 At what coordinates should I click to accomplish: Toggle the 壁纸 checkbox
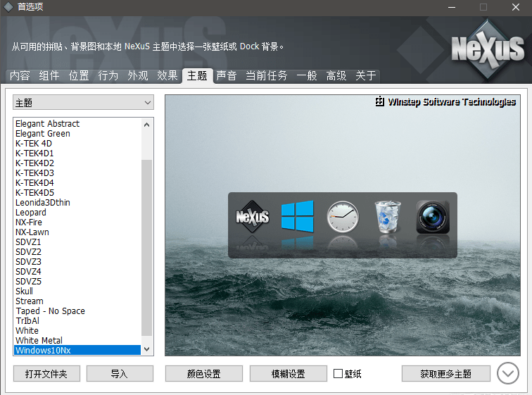[x=338, y=374]
